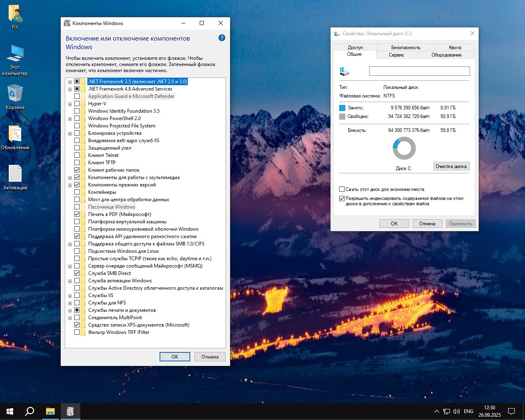Click the Hyper-V folder icon
The width and height of the screenshot is (525, 420).
(x=83, y=104)
